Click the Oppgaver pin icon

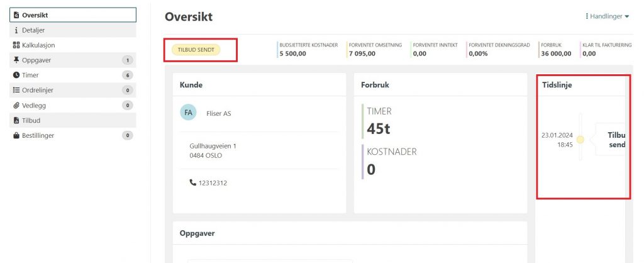point(16,60)
